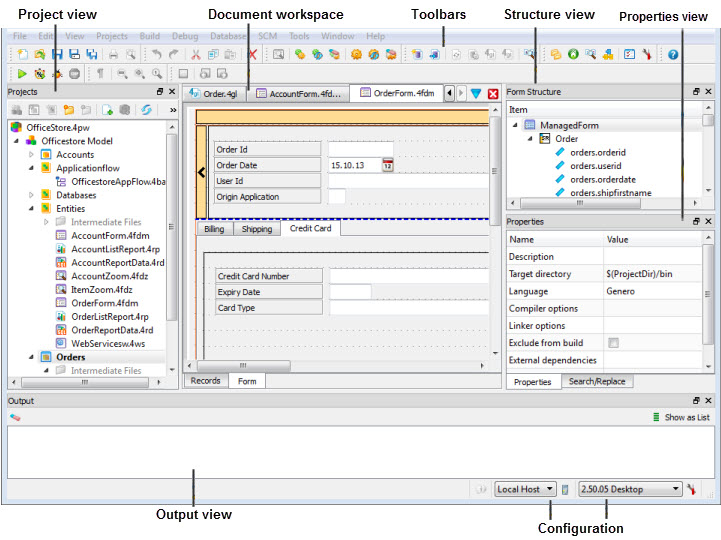The width and height of the screenshot is (721, 540).
Task: Click the blue document list triangle icon
Action: point(476,94)
